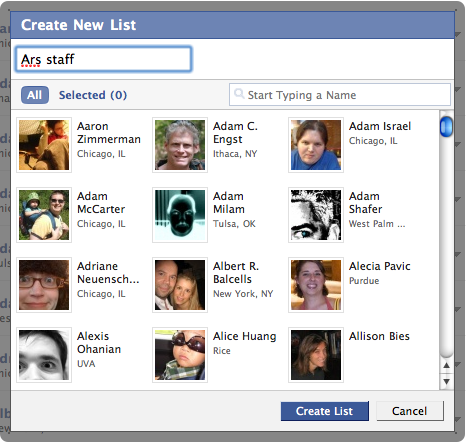Click the scrollbar up arrow
The height and width of the screenshot is (443, 466).
[x=447, y=366]
